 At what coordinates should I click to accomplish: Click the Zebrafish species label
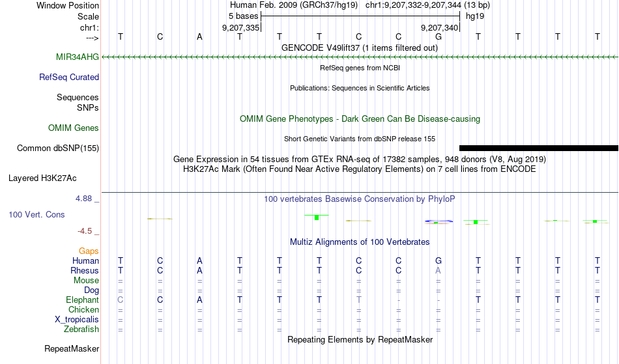pyautogui.click(x=81, y=329)
